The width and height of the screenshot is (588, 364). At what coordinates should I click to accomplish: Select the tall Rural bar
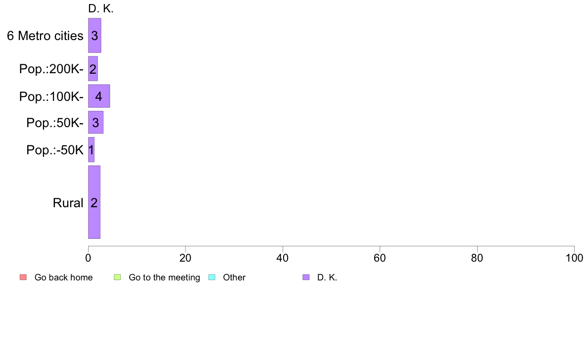[x=94, y=202]
